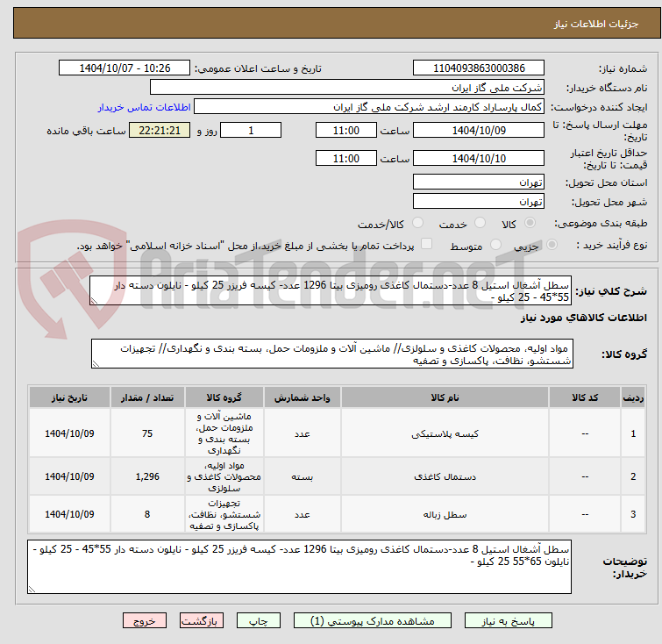
Task: Click the requester field کمال پارساراد
Action: coord(369,107)
